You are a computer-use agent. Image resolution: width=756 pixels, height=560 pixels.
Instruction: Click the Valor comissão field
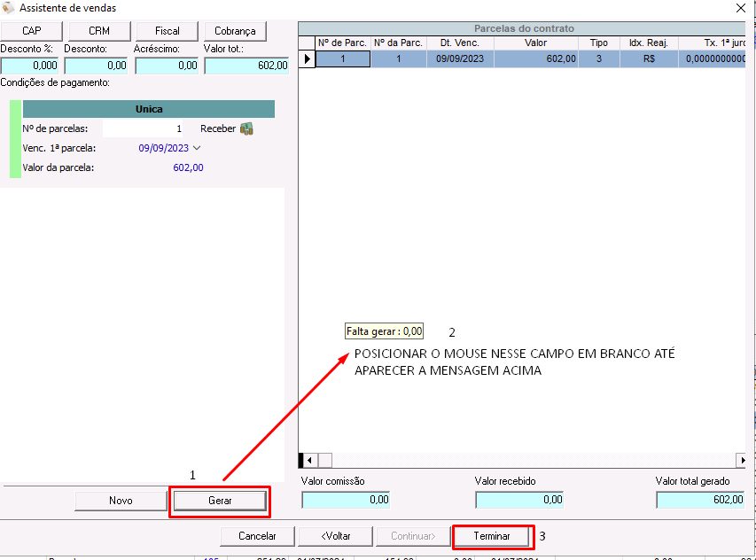[346, 500]
